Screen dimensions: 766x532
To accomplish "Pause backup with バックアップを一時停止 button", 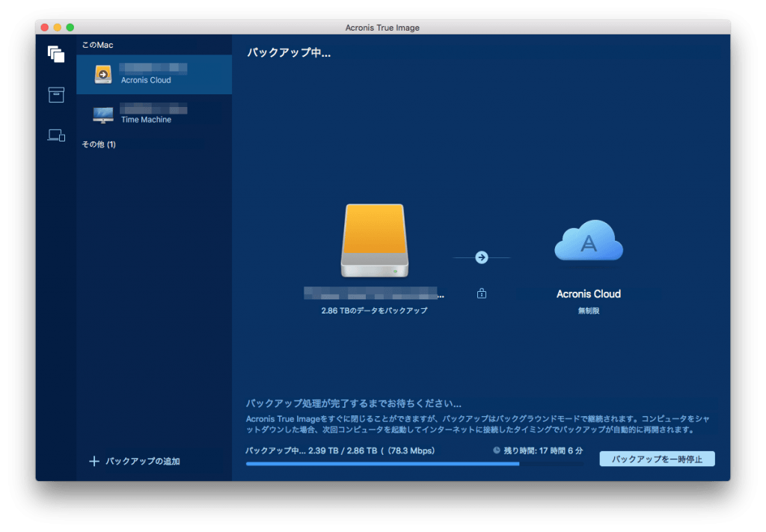I will [x=657, y=459].
